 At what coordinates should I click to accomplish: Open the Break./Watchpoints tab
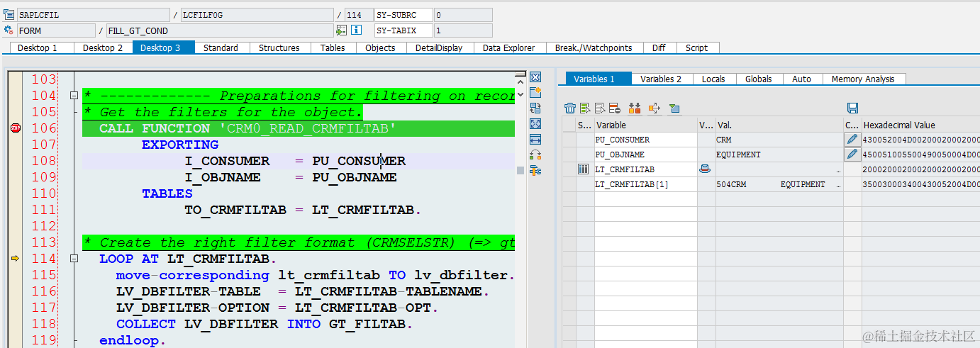pos(594,47)
